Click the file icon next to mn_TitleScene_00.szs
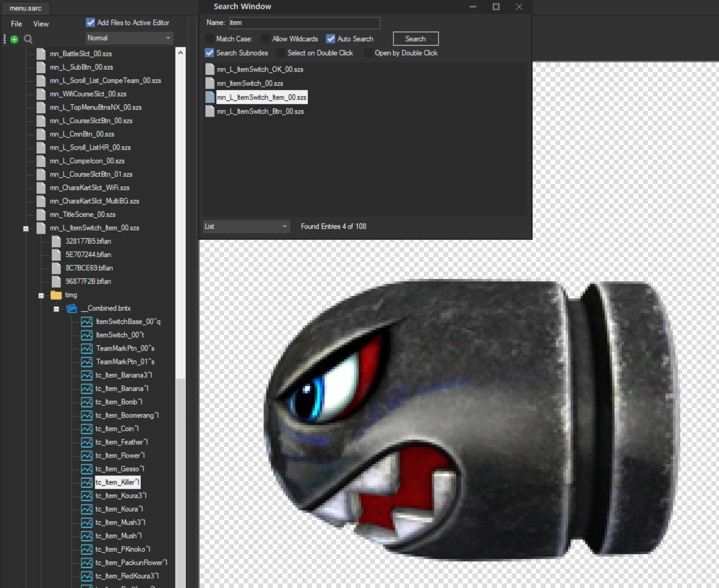Image resolution: width=719 pixels, height=588 pixels. coord(41,214)
